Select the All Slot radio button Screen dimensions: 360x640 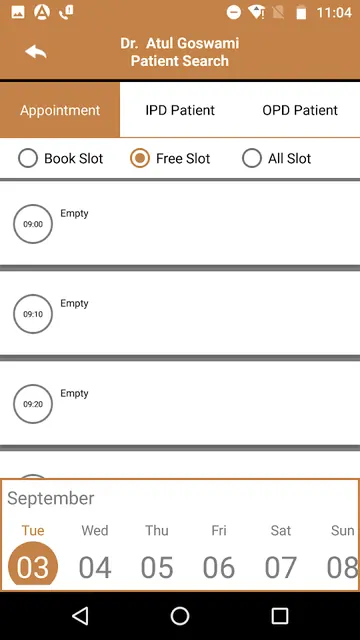coord(251,158)
